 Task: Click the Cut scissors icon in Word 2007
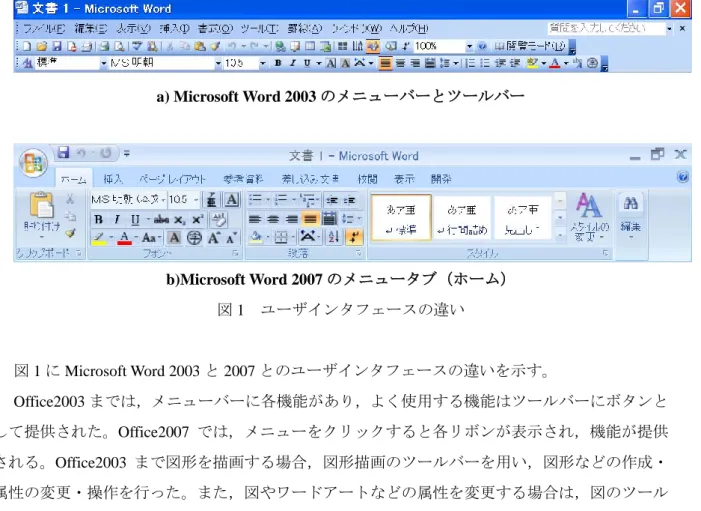tap(70, 199)
